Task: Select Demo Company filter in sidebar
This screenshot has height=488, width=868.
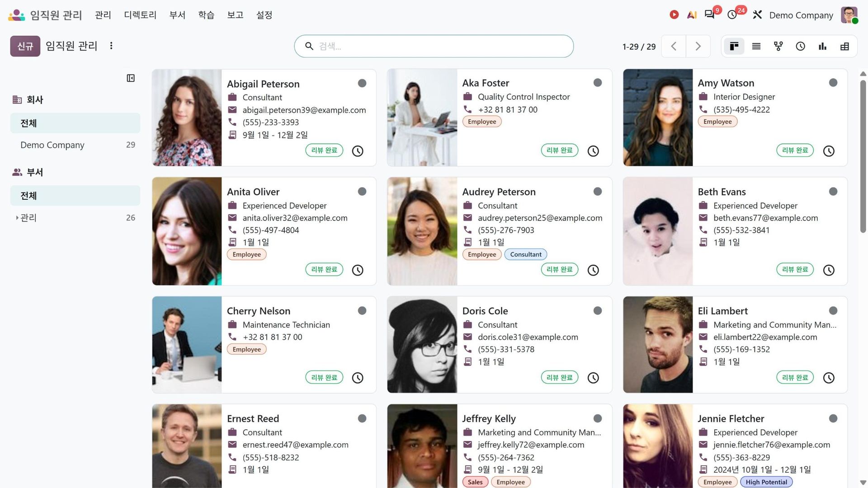Action: [x=75, y=145]
